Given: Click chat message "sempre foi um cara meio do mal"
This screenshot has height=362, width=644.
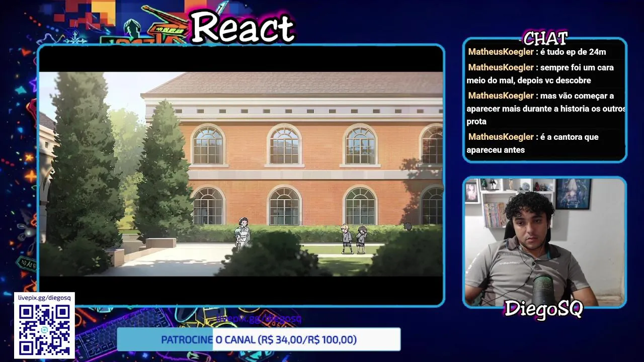Looking at the screenshot, I should (x=541, y=74).
